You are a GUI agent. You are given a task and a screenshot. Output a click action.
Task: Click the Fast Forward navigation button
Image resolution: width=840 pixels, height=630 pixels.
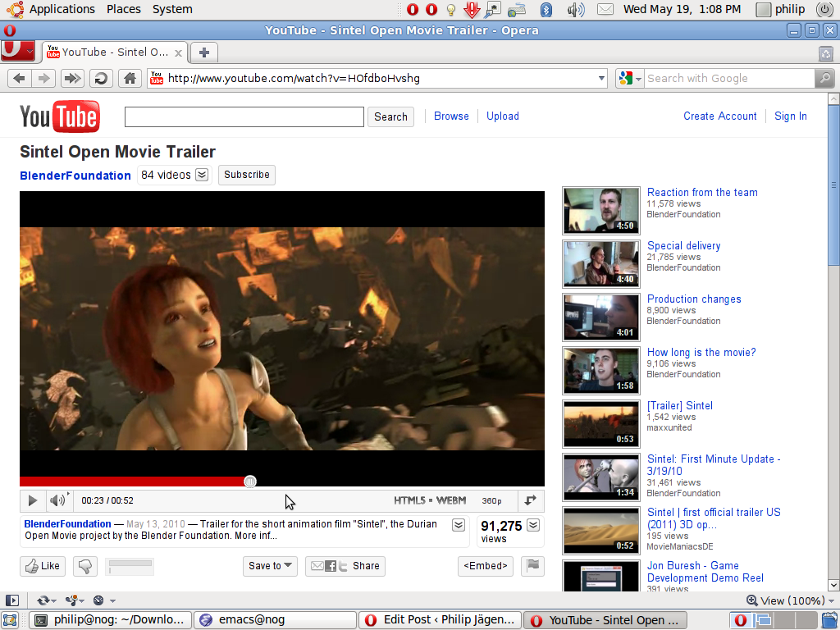point(72,79)
